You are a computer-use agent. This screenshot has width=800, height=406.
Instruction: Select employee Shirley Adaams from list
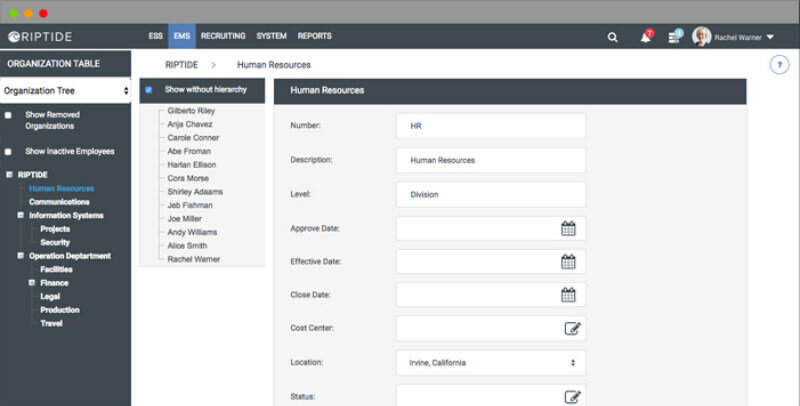[x=195, y=192]
